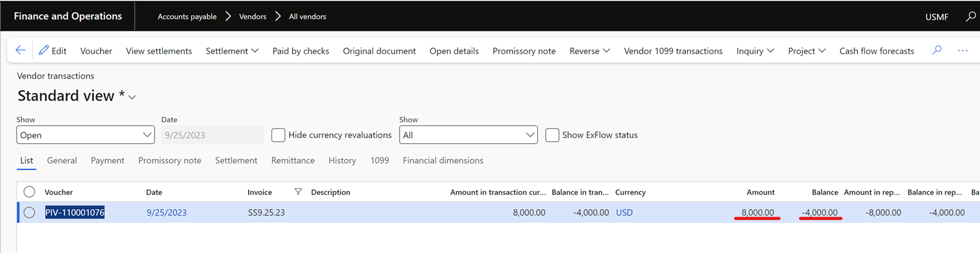The image size is (980, 253).
Task: Open the Show dropdown set to Open
Action: click(x=85, y=135)
